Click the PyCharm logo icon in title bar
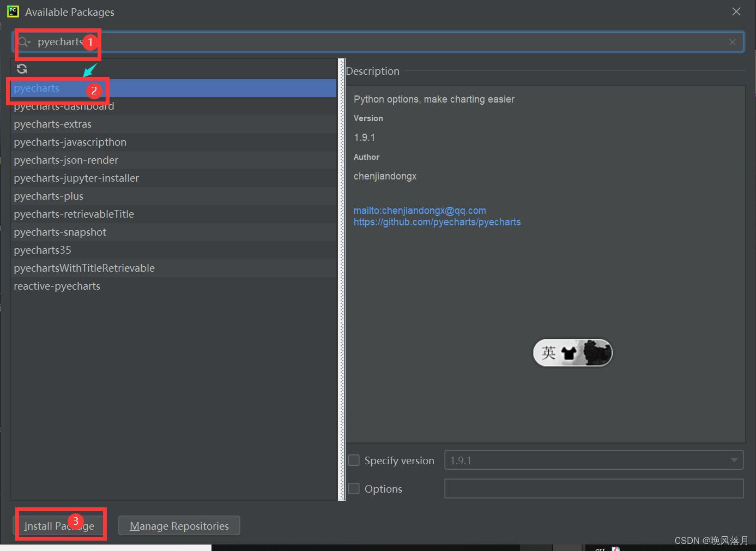756x551 pixels. coord(13,11)
